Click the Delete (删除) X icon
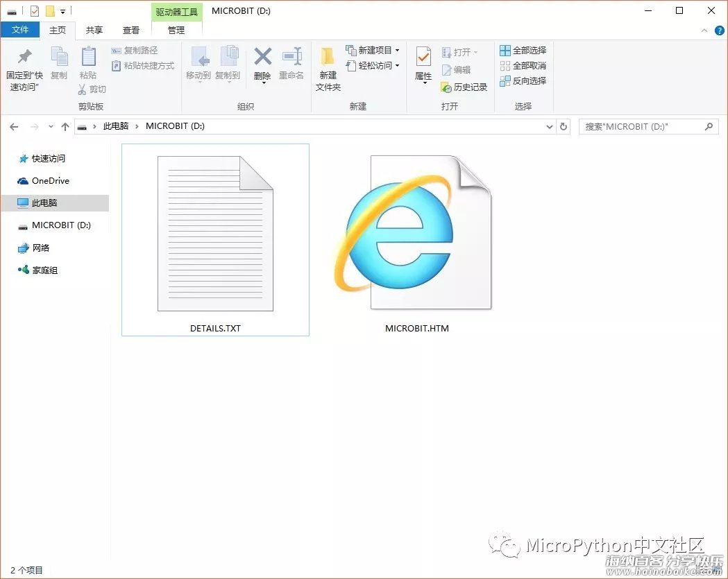This screenshot has height=579, width=728. 263,57
